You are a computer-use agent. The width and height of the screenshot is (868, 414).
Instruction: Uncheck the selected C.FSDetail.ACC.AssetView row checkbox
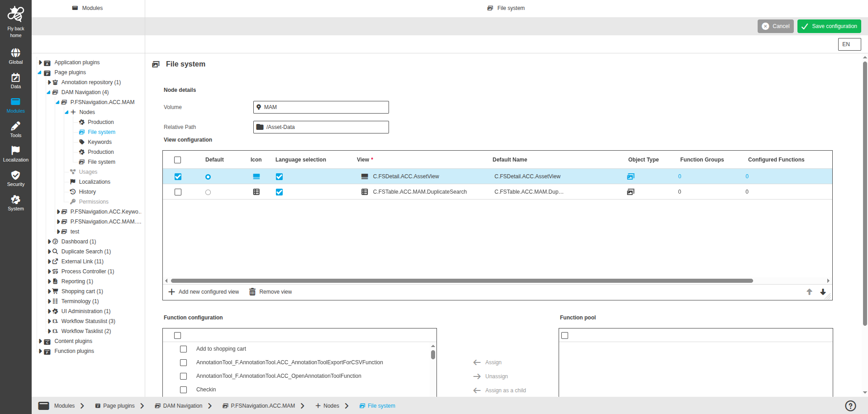tap(177, 176)
